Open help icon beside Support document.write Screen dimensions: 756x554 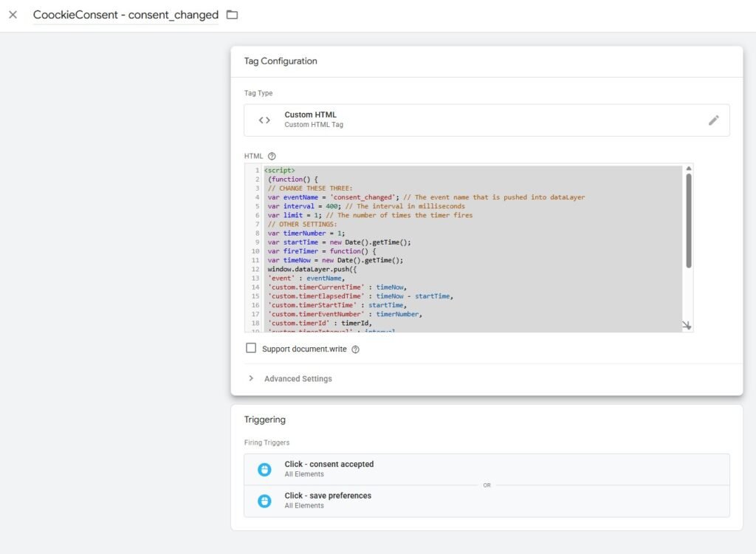pyautogui.click(x=355, y=349)
